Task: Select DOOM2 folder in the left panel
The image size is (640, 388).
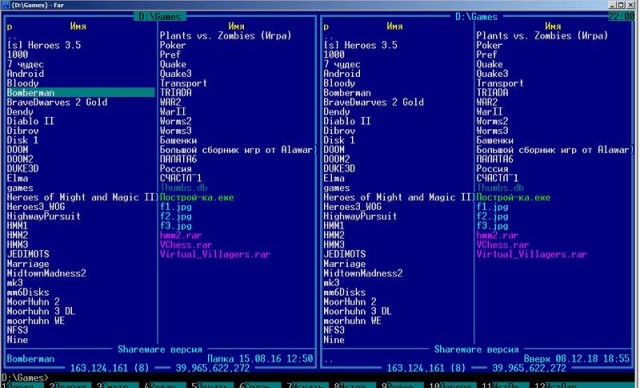Action: coord(20,159)
